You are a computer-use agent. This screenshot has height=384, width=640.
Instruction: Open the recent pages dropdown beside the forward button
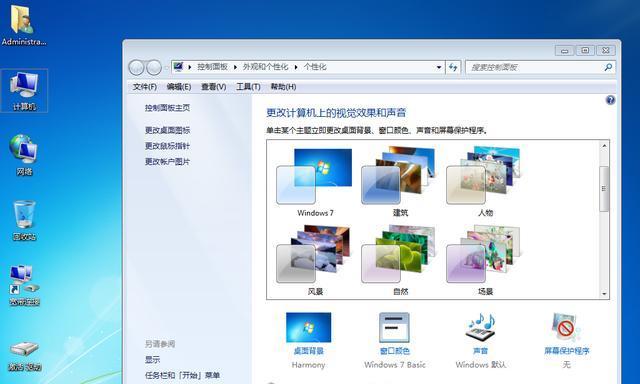pyautogui.click(x=166, y=68)
